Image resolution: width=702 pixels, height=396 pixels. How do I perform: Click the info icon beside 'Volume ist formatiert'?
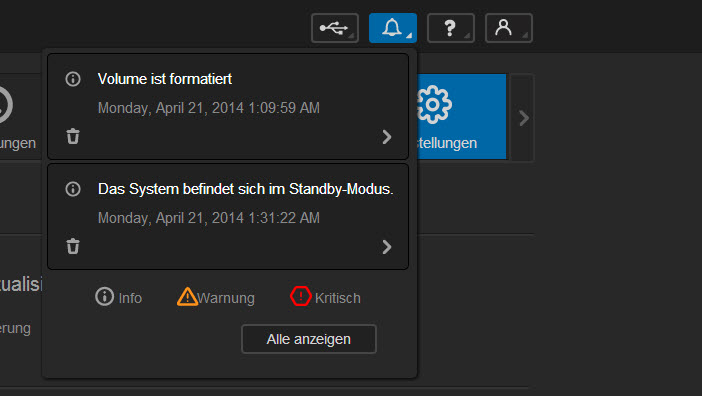pos(73,79)
